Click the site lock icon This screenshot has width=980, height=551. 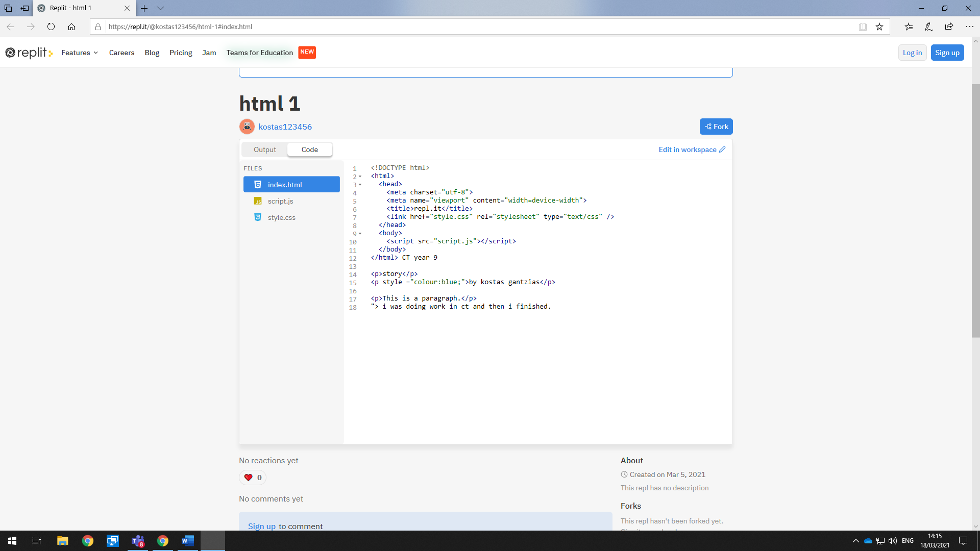click(98, 27)
